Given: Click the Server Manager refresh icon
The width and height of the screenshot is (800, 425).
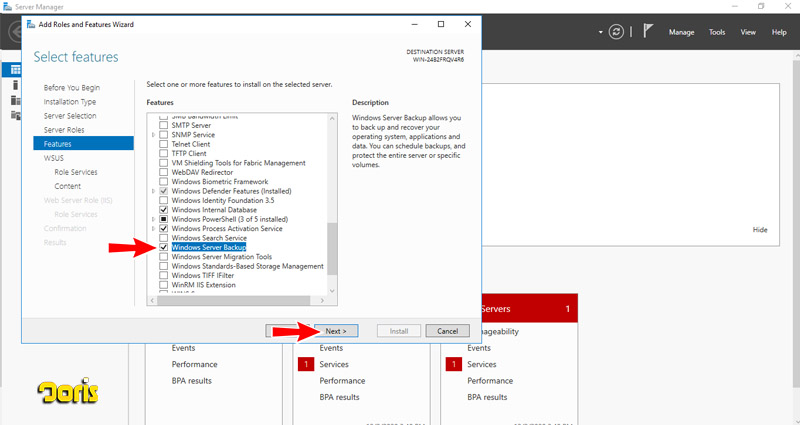Looking at the screenshot, I should tap(616, 32).
